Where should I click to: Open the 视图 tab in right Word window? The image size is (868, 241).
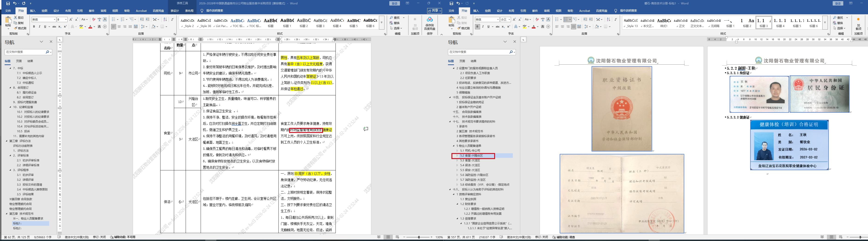559,11
